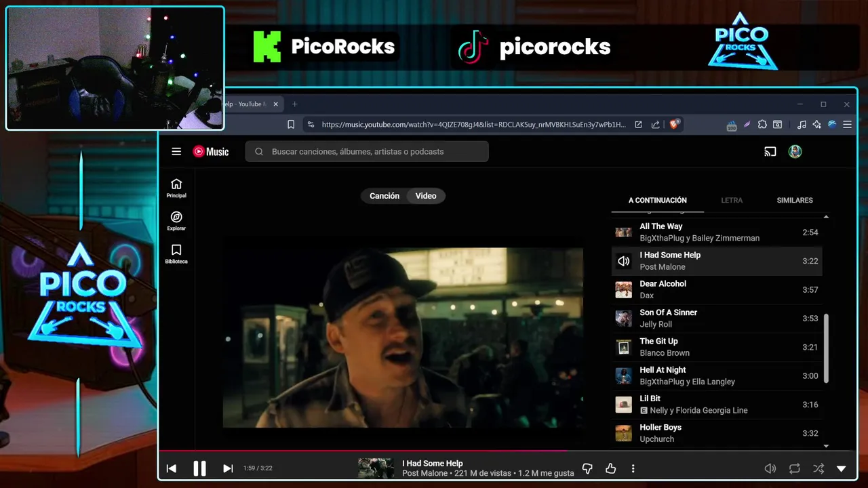
Task: Open the browser main menu
Action: (x=847, y=125)
